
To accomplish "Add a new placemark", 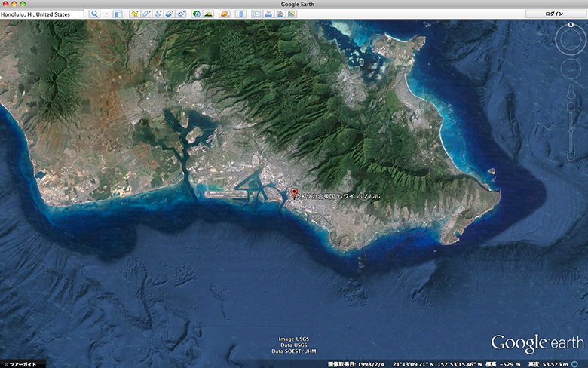I will [134, 14].
